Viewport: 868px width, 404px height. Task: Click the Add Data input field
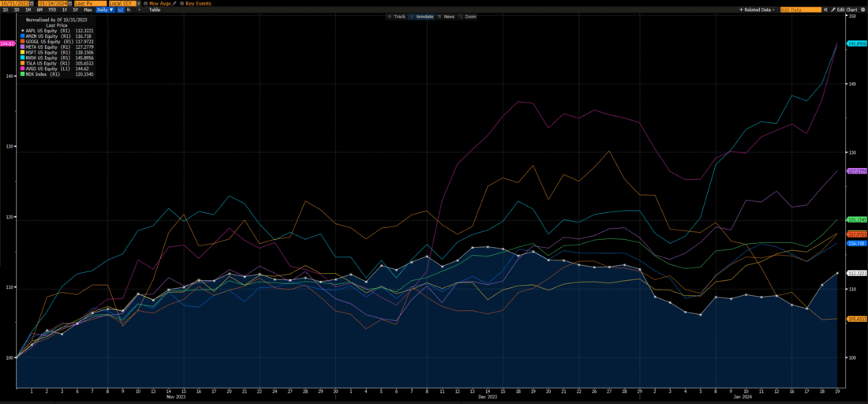[800, 9]
